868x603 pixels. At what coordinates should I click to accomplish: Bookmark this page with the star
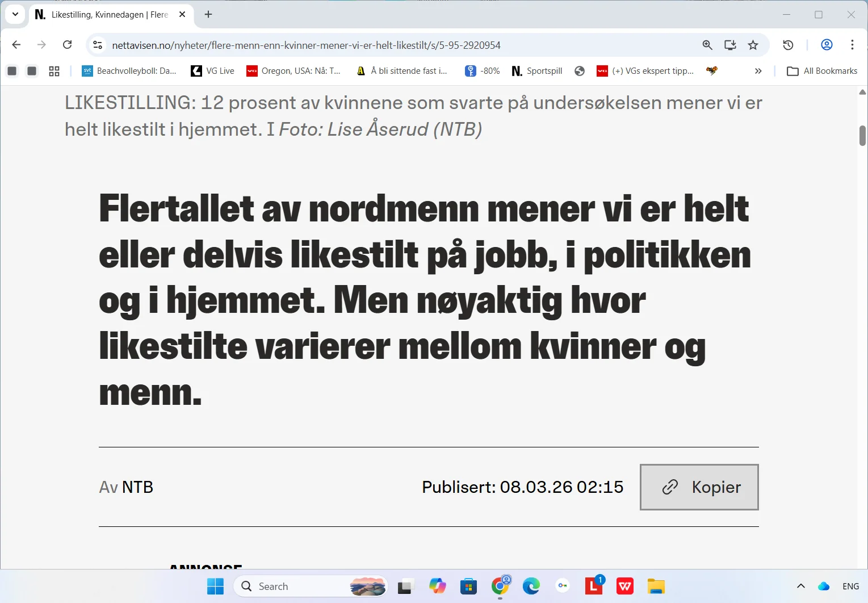tap(753, 45)
